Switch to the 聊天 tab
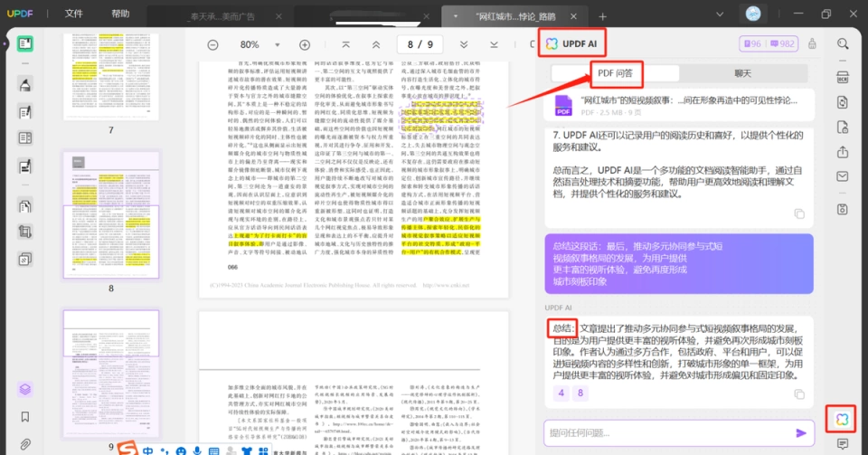The height and width of the screenshot is (455, 868). 743,73
